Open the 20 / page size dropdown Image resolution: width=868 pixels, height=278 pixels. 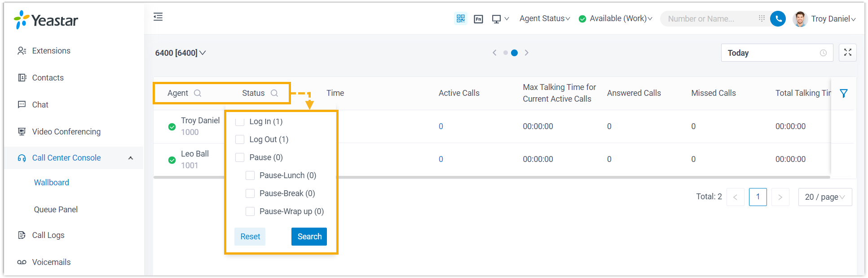pos(824,197)
